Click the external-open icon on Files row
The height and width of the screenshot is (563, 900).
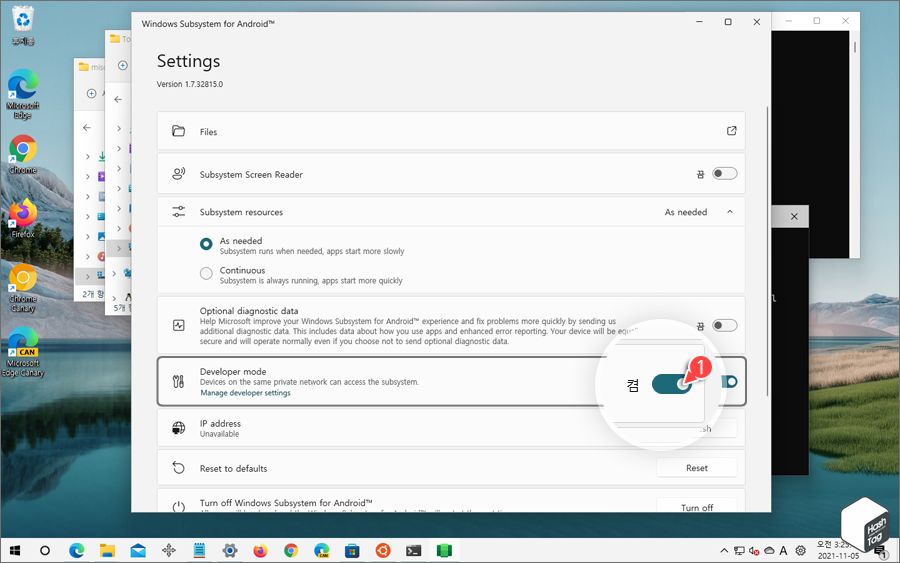[x=731, y=131]
